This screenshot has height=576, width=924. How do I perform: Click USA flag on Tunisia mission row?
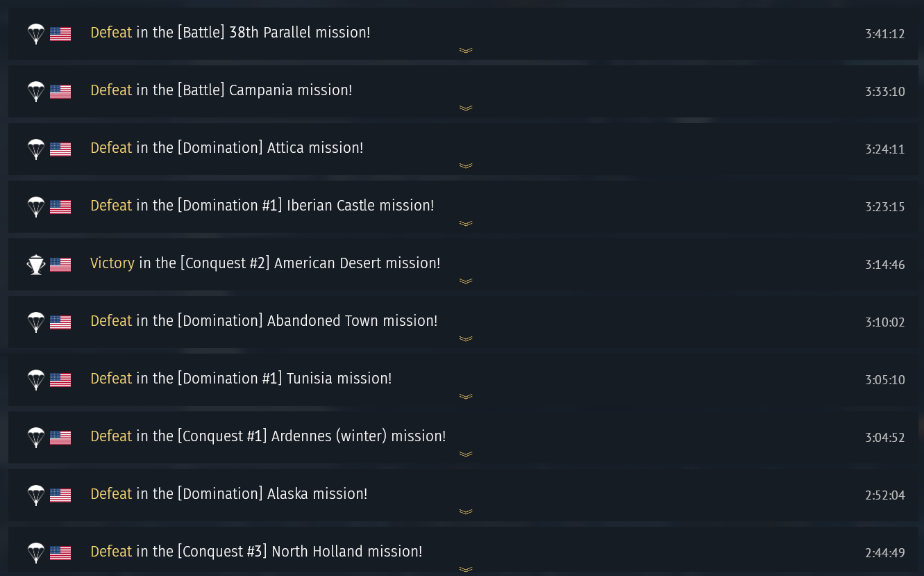[x=60, y=379]
